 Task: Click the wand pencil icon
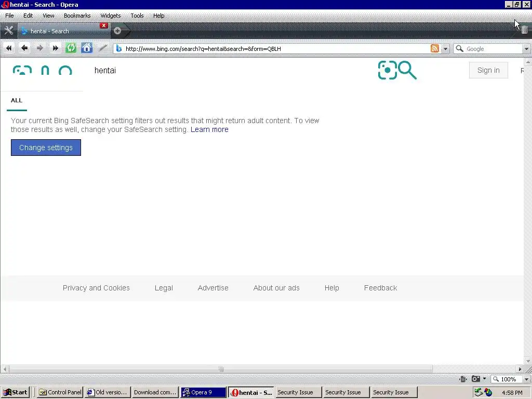(x=103, y=48)
